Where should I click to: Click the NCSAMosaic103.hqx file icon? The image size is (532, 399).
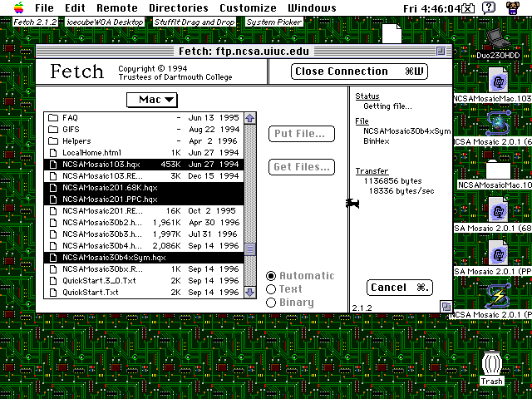pos(53,165)
